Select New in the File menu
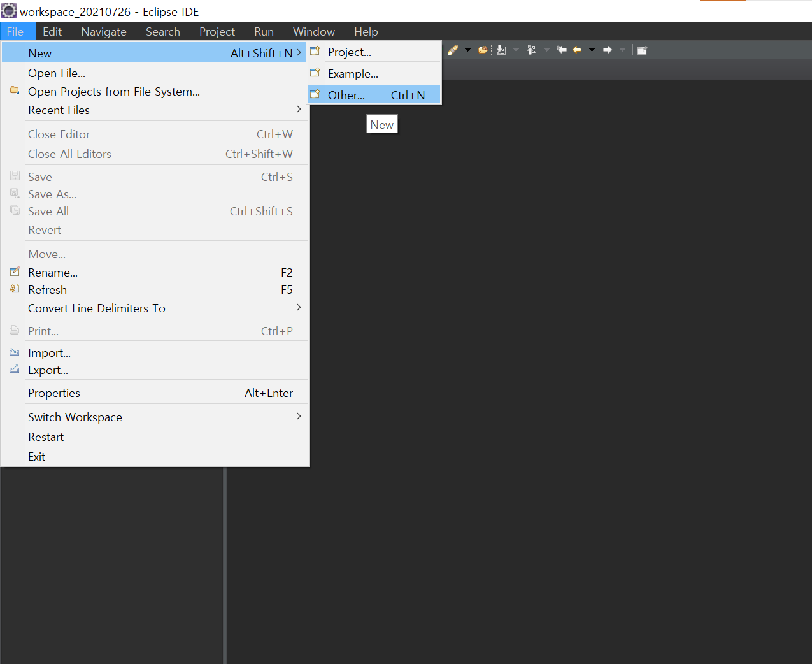This screenshot has height=664, width=812. click(155, 53)
